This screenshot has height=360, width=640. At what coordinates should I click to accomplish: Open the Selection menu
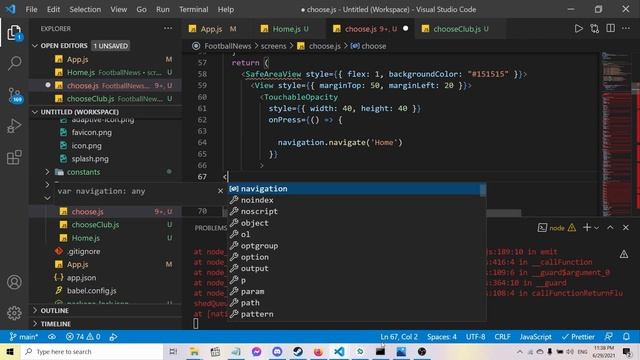(85, 9)
